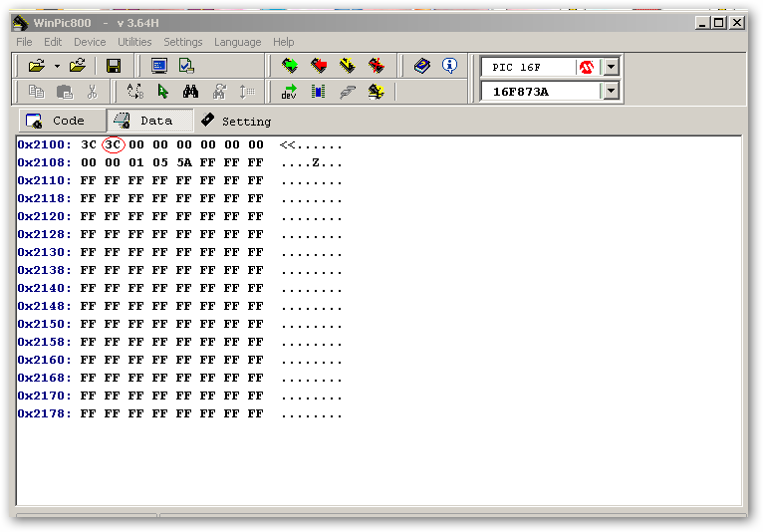763x532 pixels.
Task: Click the 01 byte in row 0x2108
Action: click(136, 162)
